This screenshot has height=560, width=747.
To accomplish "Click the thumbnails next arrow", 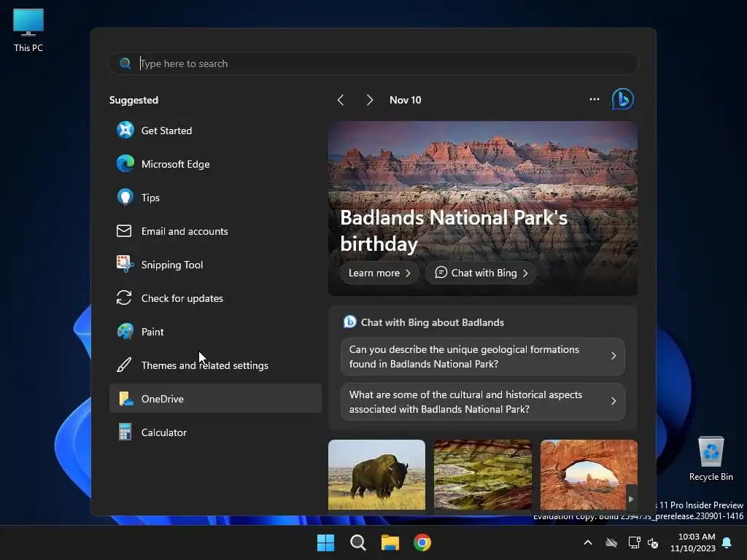I will pyautogui.click(x=631, y=499).
